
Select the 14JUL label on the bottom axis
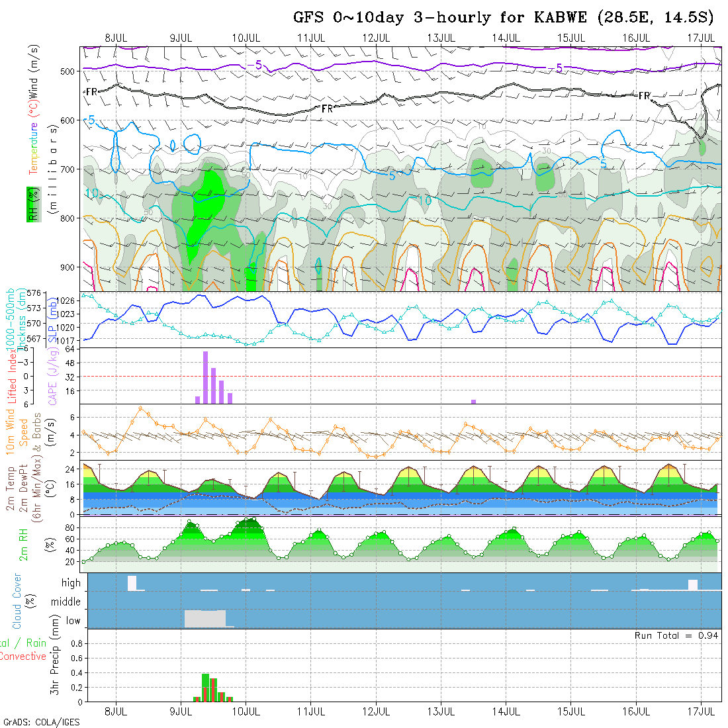pos(506,711)
